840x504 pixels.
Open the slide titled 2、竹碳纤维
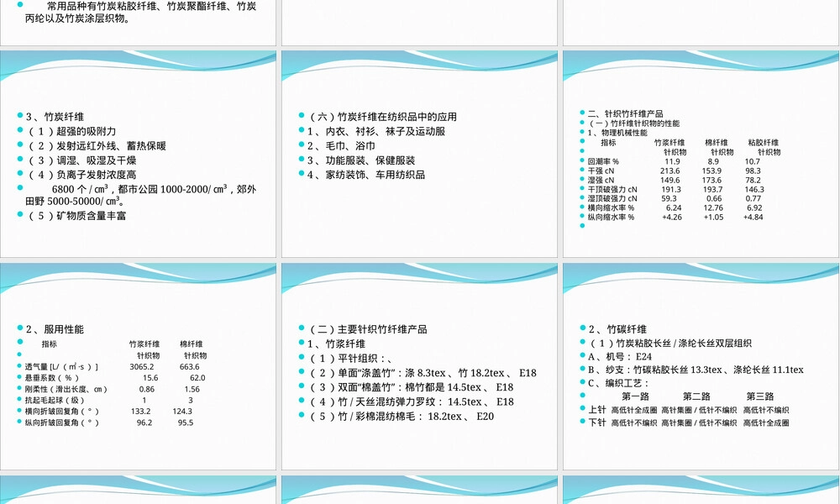point(701,366)
